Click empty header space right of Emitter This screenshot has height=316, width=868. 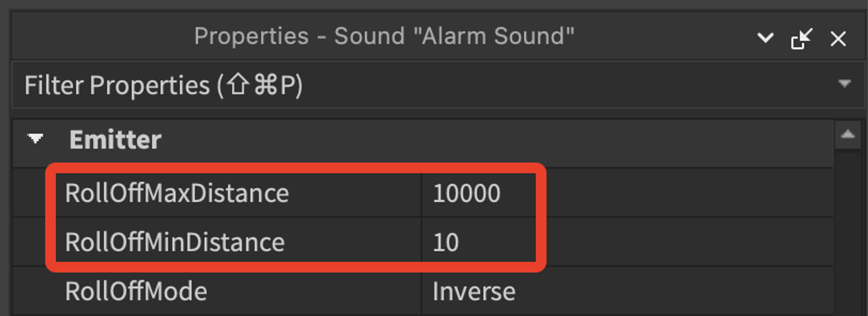click(x=497, y=140)
